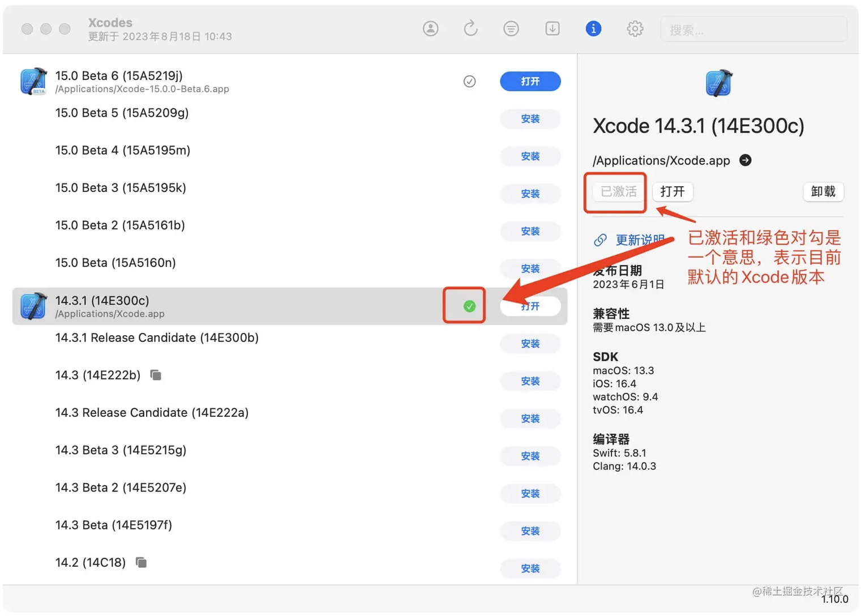Open the list filter icon
The image size is (865, 616).
click(511, 28)
